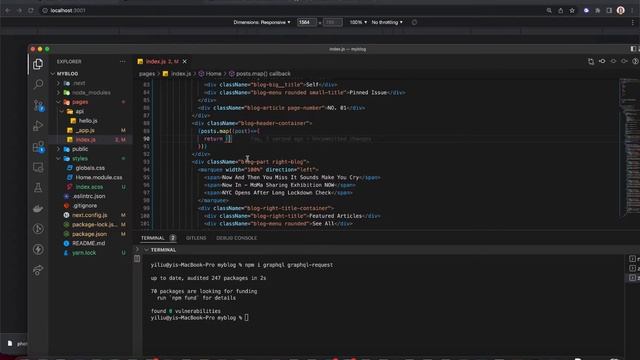
Task: Open .eslintrc.json file
Action: click(x=89, y=196)
